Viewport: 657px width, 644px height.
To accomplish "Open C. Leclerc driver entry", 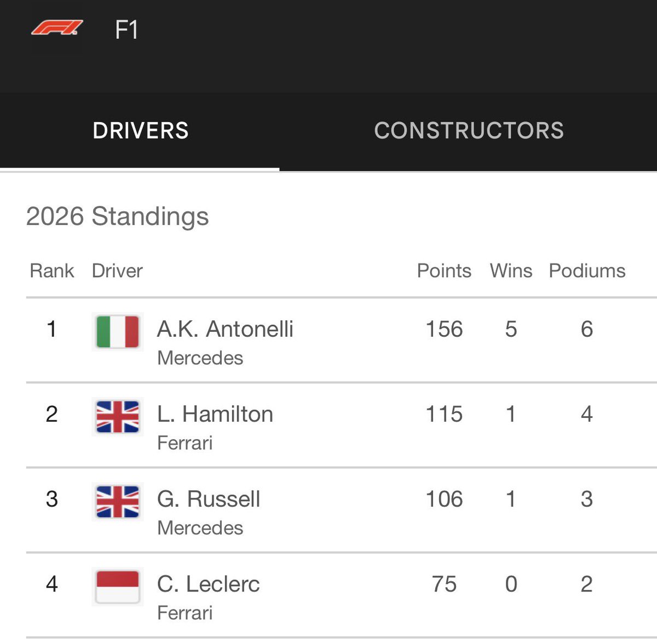I will pyautogui.click(x=208, y=584).
